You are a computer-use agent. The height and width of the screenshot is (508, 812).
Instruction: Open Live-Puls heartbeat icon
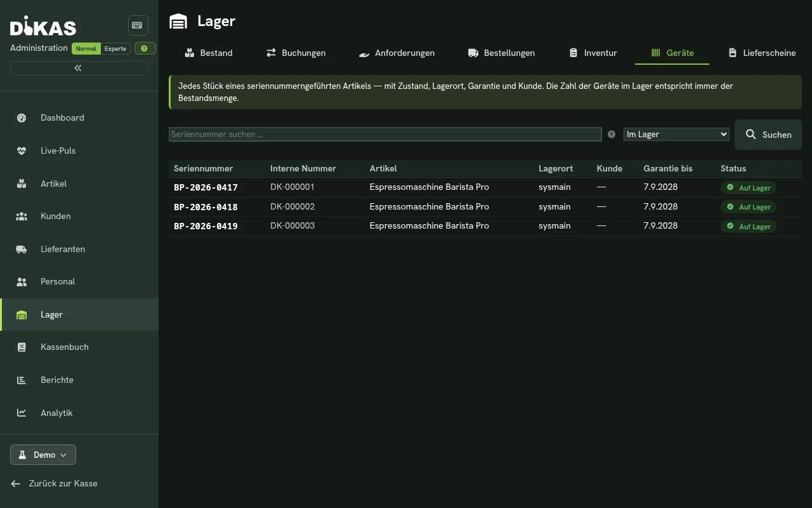point(22,150)
